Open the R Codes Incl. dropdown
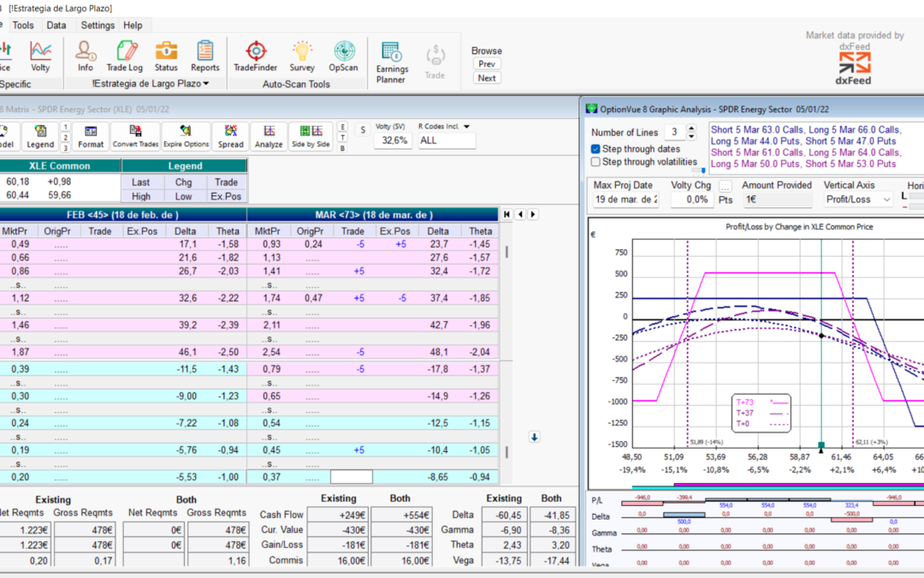Screen dimensions: 924x578 (467, 126)
